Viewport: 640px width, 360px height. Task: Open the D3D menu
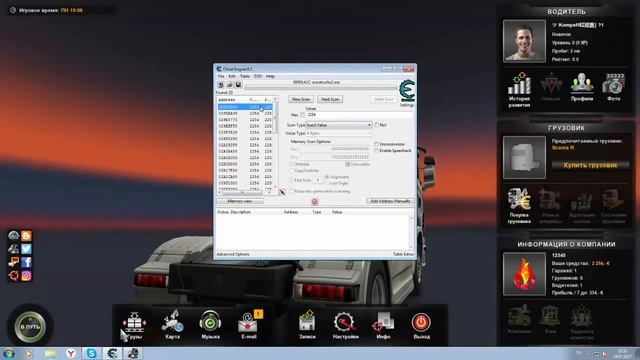[x=258, y=76]
